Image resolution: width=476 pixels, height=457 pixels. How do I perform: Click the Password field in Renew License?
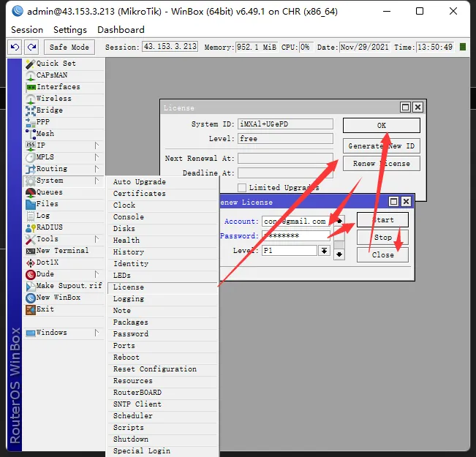(x=295, y=236)
